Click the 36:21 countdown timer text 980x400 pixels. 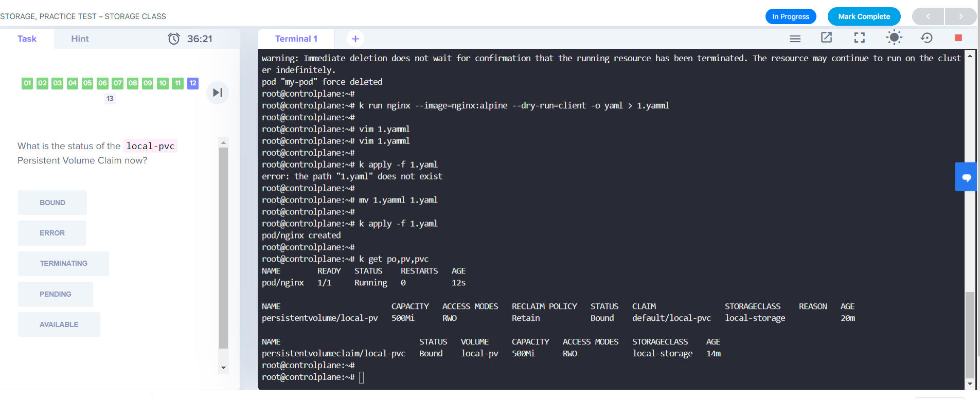pyautogui.click(x=200, y=39)
